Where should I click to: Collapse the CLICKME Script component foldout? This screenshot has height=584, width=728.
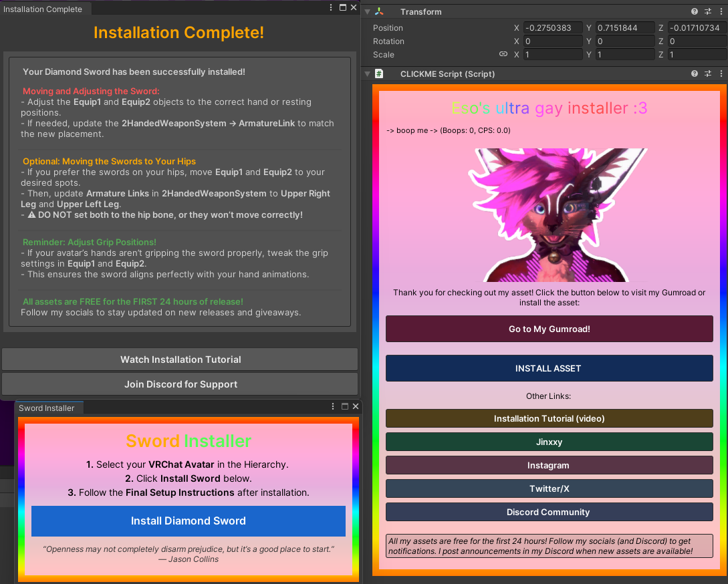pos(367,74)
